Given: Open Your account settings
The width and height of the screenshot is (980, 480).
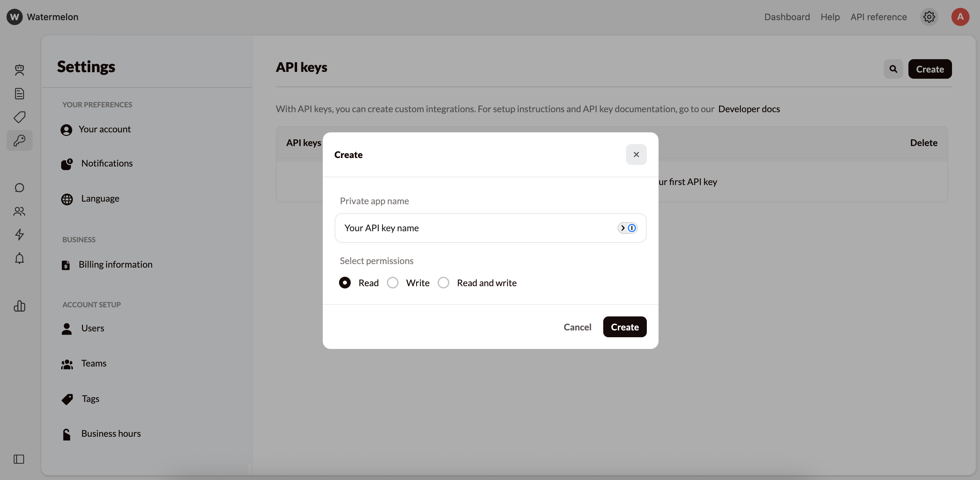Looking at the screenshot, I should pyautogui.click(x=95, y=129).
